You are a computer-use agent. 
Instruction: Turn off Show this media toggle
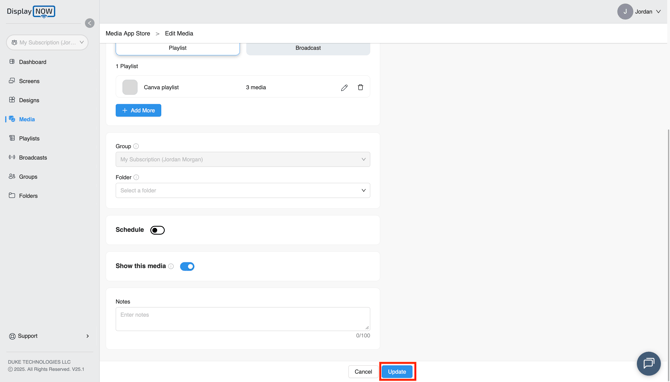[187, 266]
